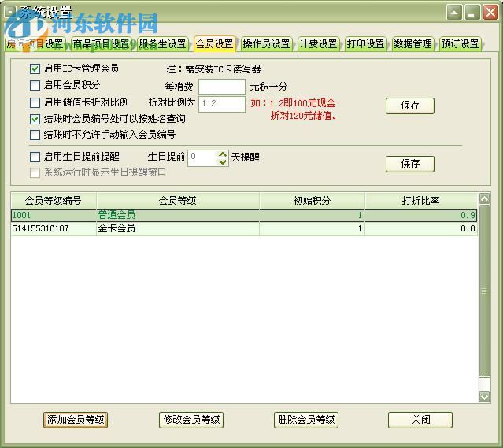Select the 会员设置 tab

[x=215, y=44]
